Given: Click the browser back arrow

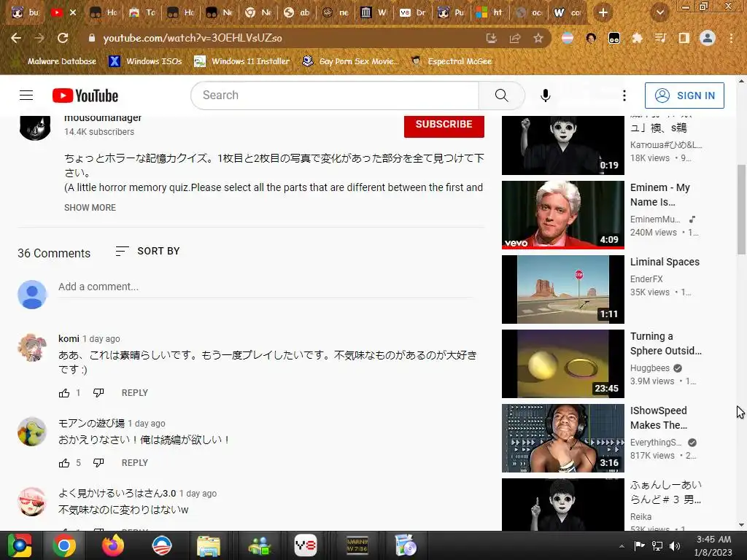Looking at the screenshot, I should [x=16, y=38].
